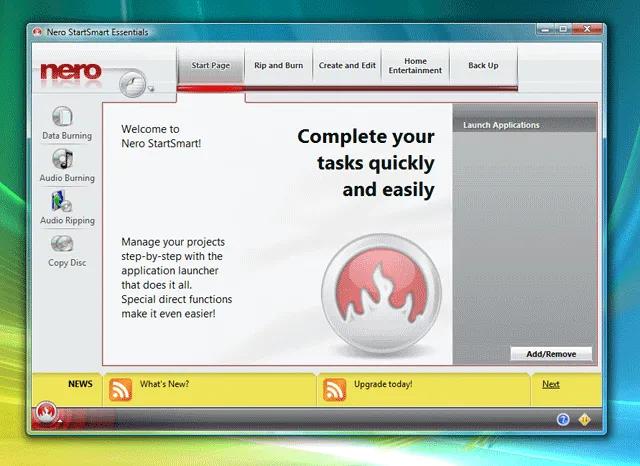Click the Data Burning label text
This screenshot has height=466, width=640.
[67, 136]
